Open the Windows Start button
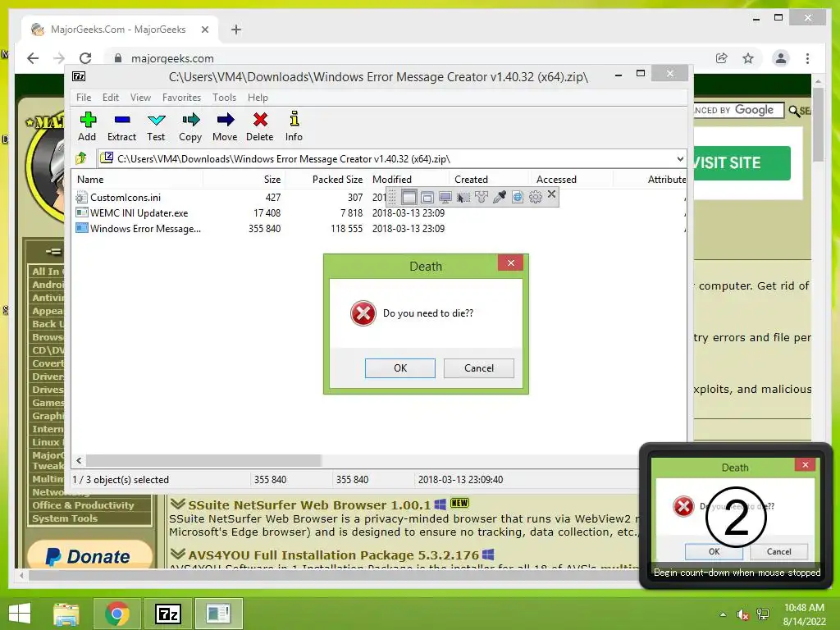This screenshot has height=630, width=840. (20, 614)
